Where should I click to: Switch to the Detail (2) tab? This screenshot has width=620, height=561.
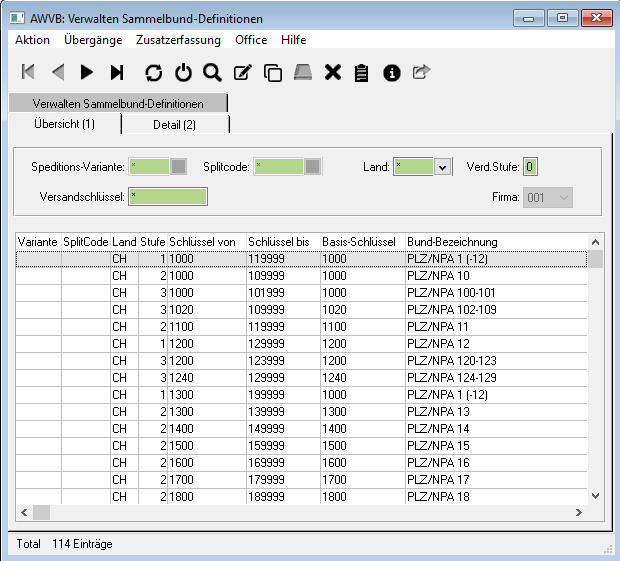coord(175,124)
